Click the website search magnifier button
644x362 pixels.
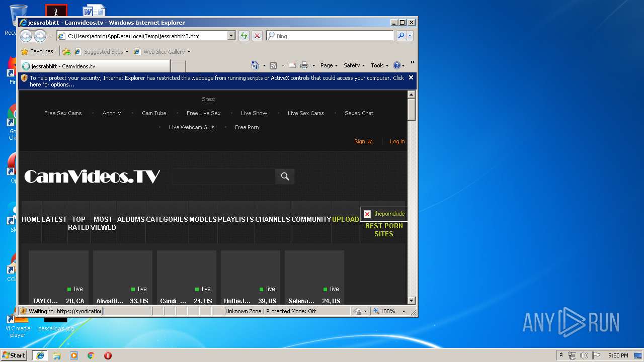coord(285,176)
